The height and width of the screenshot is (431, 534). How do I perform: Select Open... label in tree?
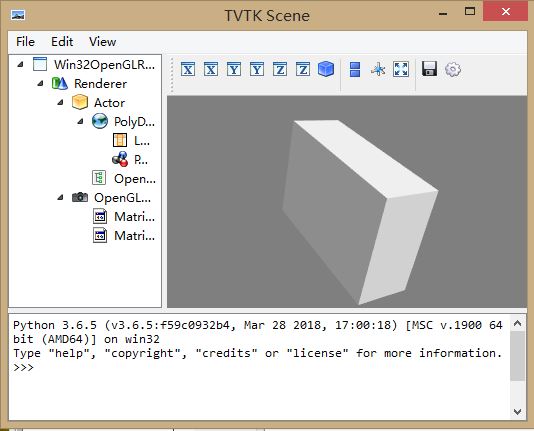pyautogui.click(x=135, y=179)
